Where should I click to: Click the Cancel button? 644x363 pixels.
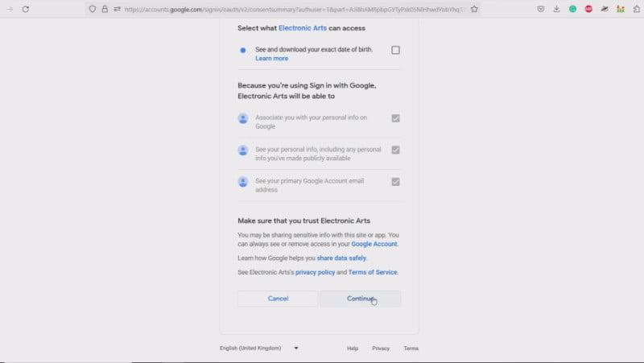278,299
